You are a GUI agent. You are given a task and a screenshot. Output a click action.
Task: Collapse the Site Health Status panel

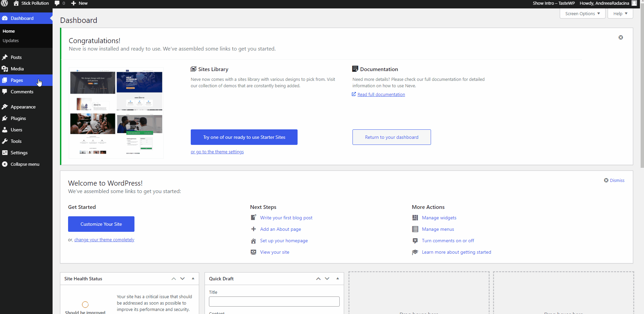click(193, 279)
